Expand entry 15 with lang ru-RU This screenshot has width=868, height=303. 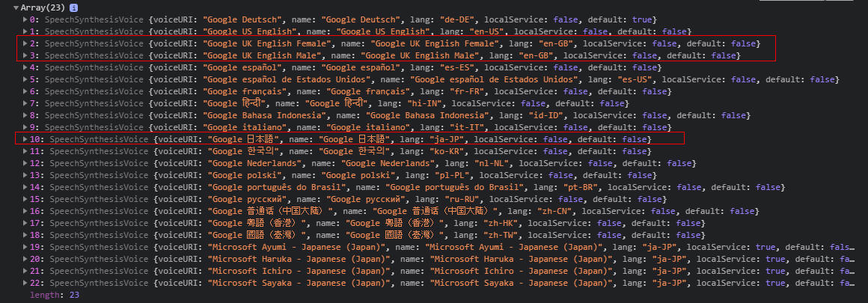point(25,199)
